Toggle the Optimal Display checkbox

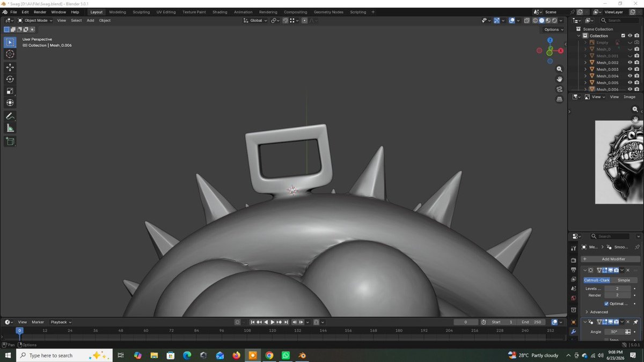[x=606, y=304]
